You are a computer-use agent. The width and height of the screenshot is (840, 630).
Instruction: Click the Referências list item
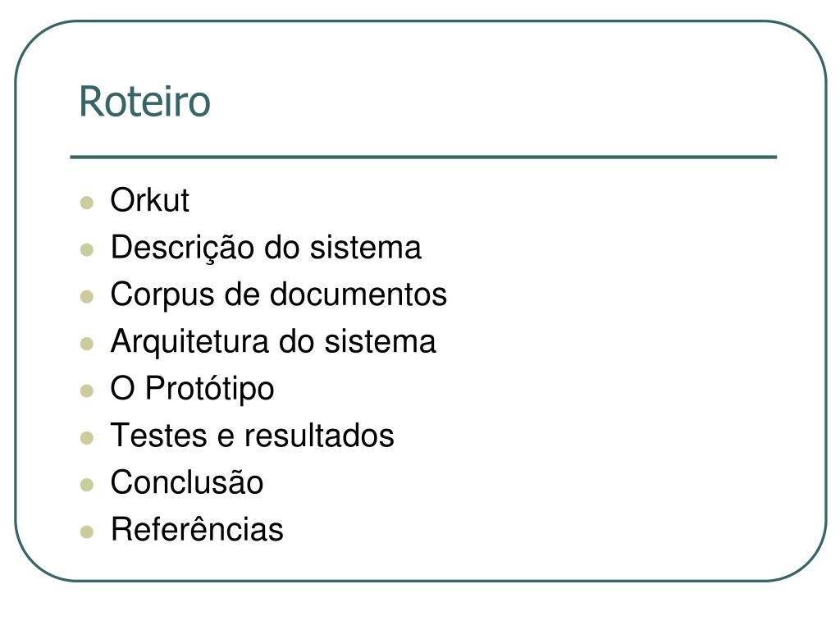tap(197, 529)
